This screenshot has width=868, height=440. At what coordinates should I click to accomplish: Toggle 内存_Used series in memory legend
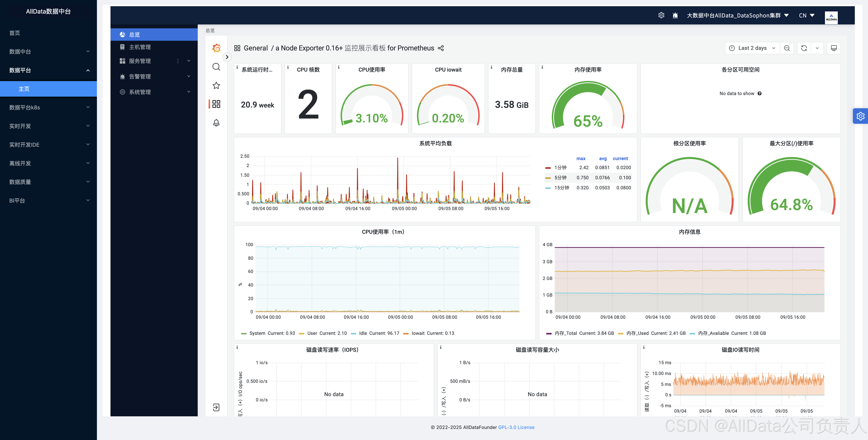tap(637, 333)
